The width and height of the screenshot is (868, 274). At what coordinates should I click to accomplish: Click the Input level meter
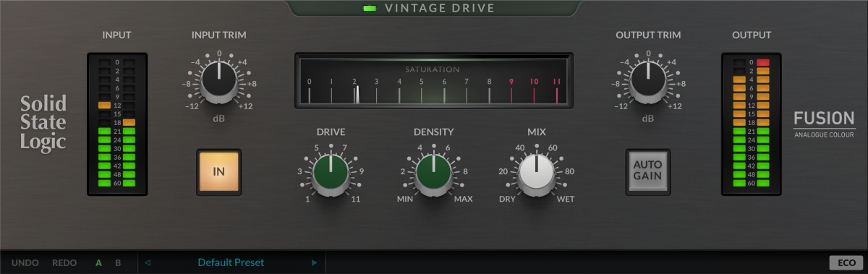[x=117, y=124]
